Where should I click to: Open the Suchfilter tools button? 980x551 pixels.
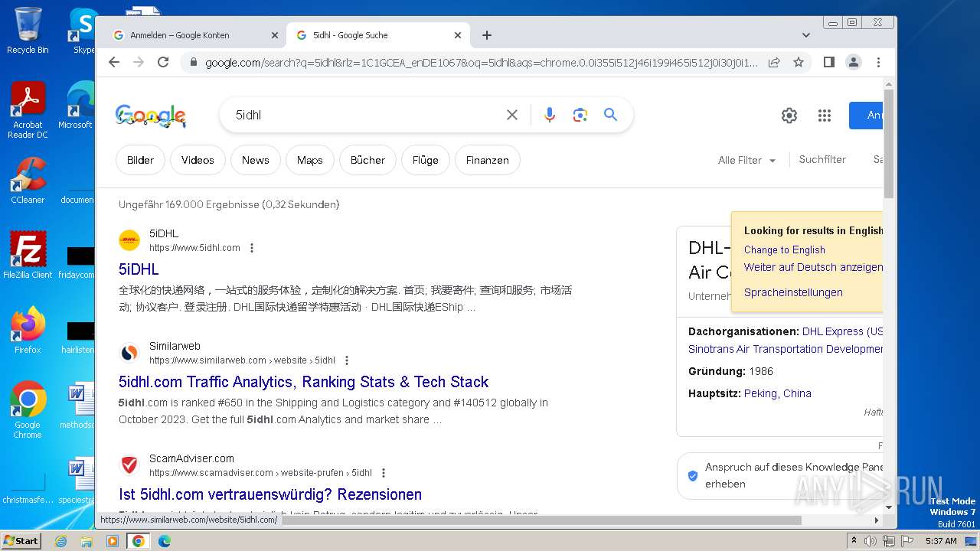(x=822, y=159)
